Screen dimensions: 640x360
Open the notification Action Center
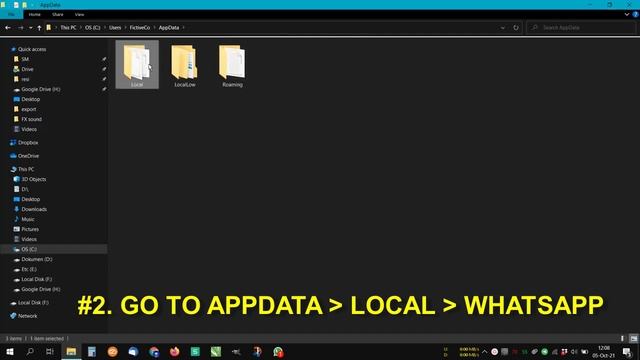(x=627, y=351)
